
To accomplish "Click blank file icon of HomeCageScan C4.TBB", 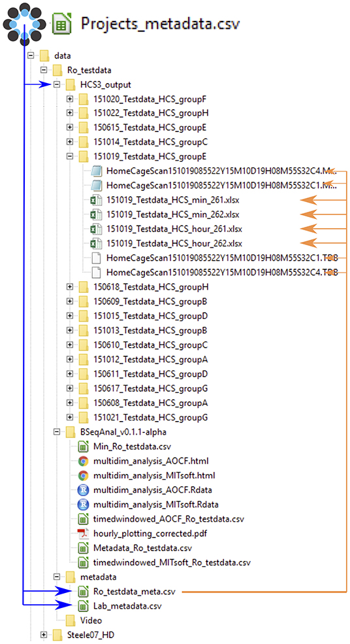I will pos(96,272).
